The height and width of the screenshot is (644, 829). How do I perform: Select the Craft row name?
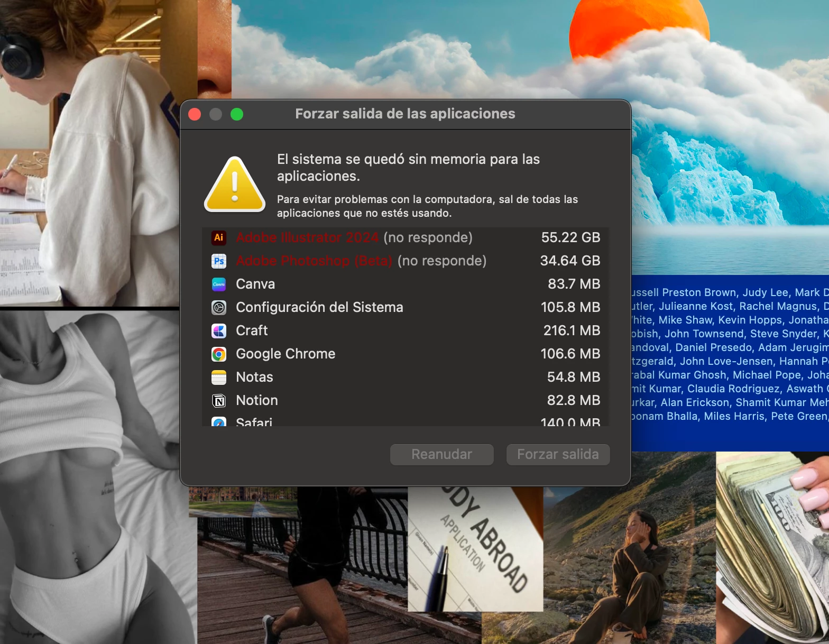[252, 330]
